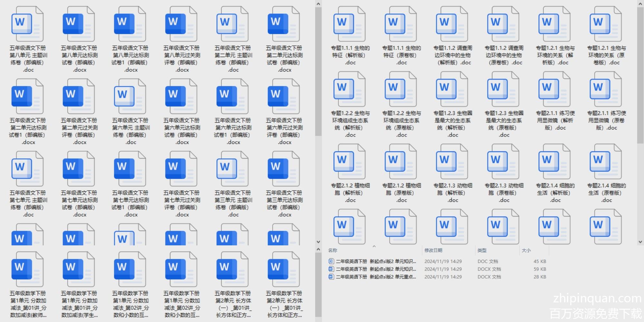Click scroll-up arrow of 五年级语文 pane
Viewport: 644px width, 322px height.
click(318, 4)
